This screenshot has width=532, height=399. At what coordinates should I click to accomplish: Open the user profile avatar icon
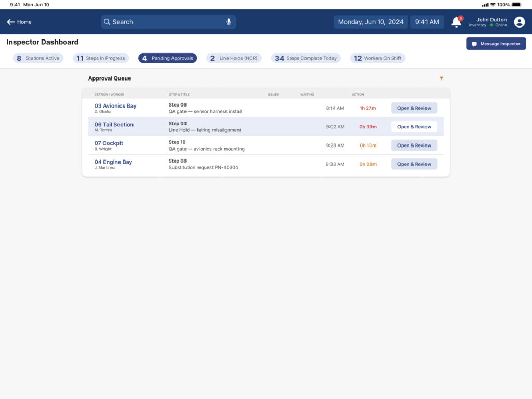(519, 22)
